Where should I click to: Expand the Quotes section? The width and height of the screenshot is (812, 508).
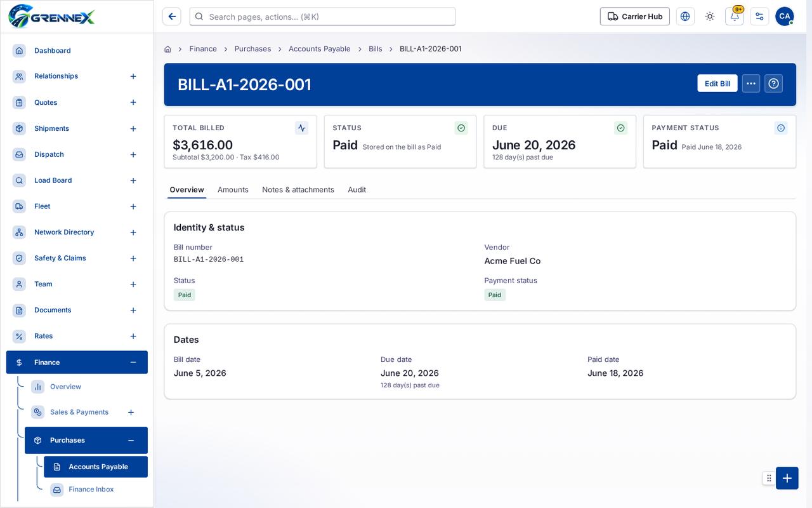pyautogui.click(x=133, y=102)
